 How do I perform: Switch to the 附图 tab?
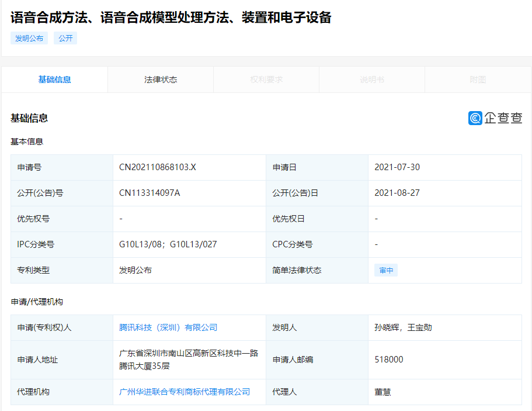pos(478,80)
